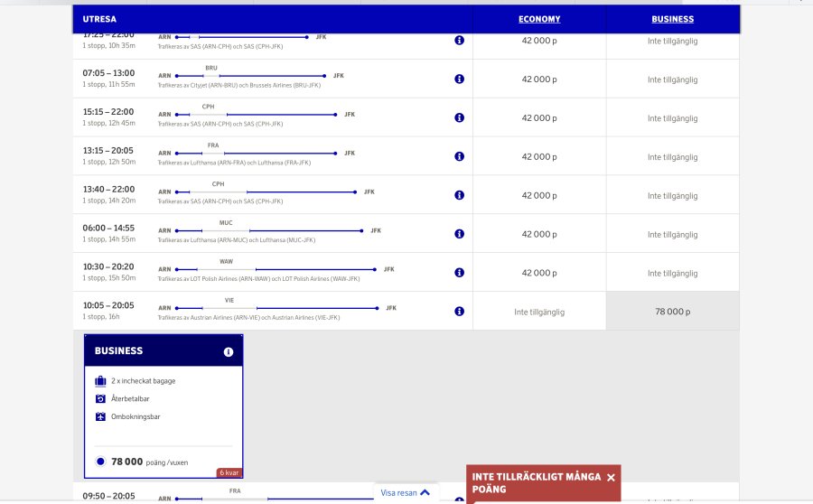
Task: Choose 42 000 p Economy for 07:05 BRU flight
Action: (x=539, y=79)
